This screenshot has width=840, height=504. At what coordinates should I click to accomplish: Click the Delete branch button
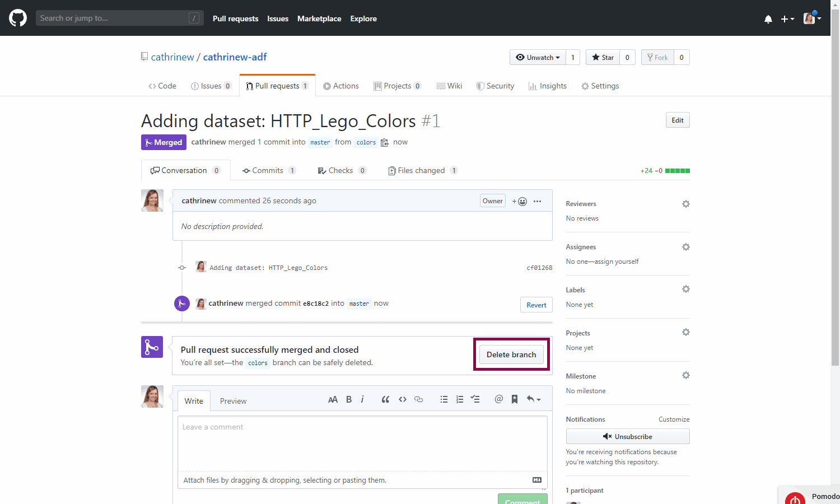511,354
